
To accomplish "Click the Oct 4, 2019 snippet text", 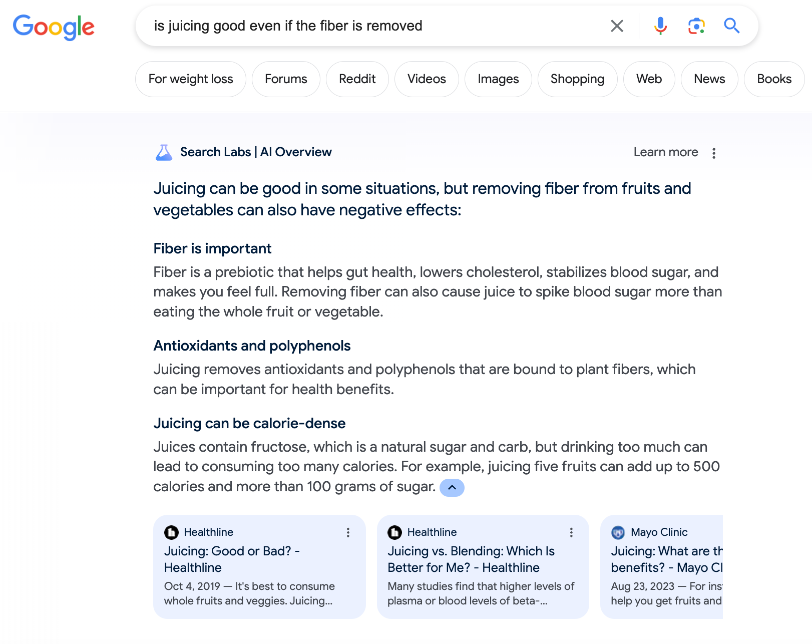I will coord(249,593).
